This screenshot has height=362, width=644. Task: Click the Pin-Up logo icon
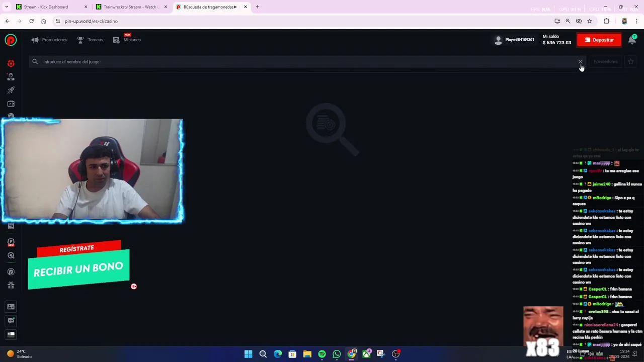pyautogui.click(x=11, y=40)
